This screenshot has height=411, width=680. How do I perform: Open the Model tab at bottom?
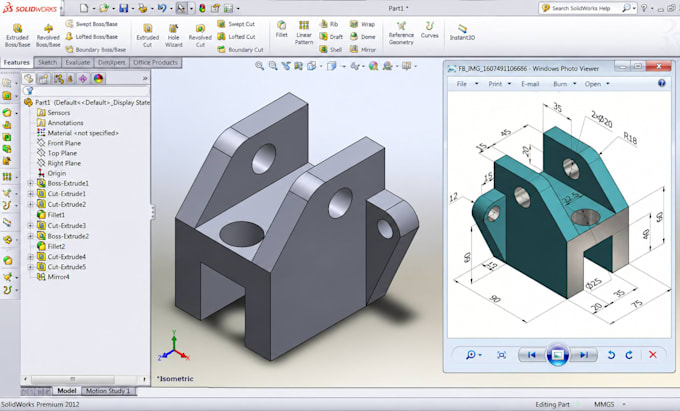pyautogui.click(x=67, y=391)
